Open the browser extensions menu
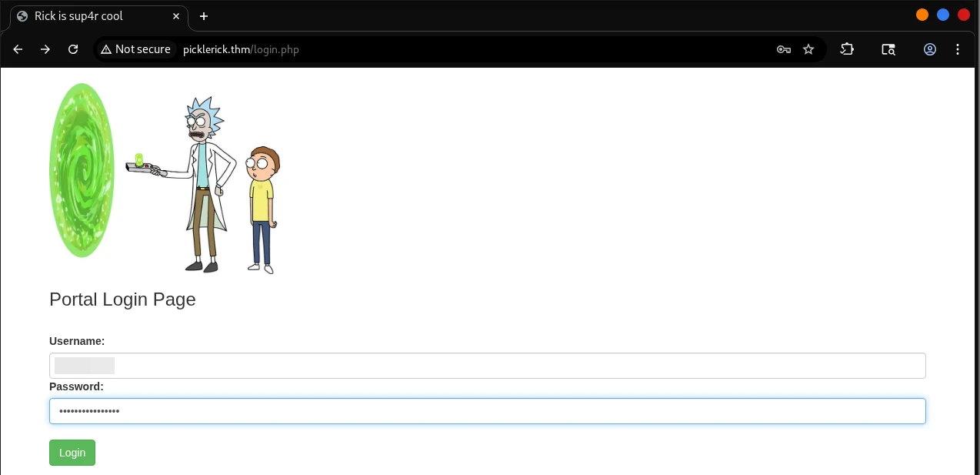Viewport: 980px width, 475px height. 847,49
